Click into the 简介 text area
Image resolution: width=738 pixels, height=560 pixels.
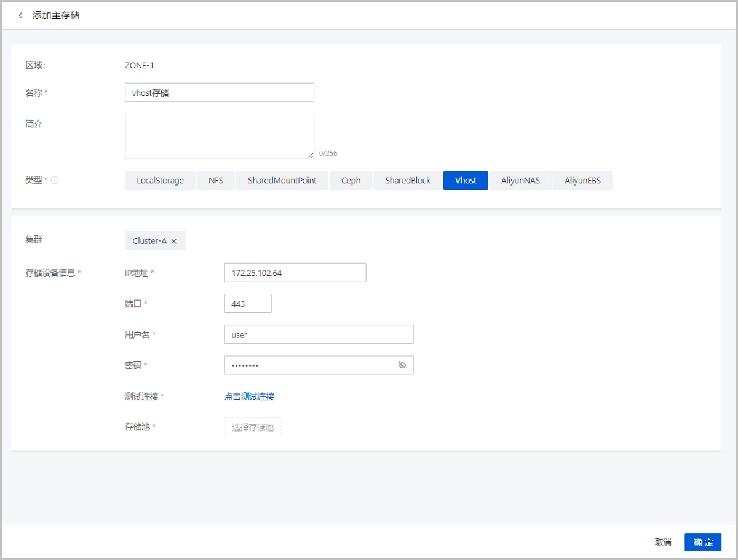[x=219, y=136]
